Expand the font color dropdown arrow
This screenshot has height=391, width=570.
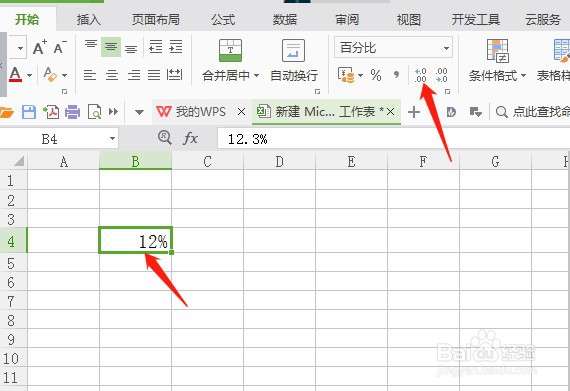(x=29, y=76)
